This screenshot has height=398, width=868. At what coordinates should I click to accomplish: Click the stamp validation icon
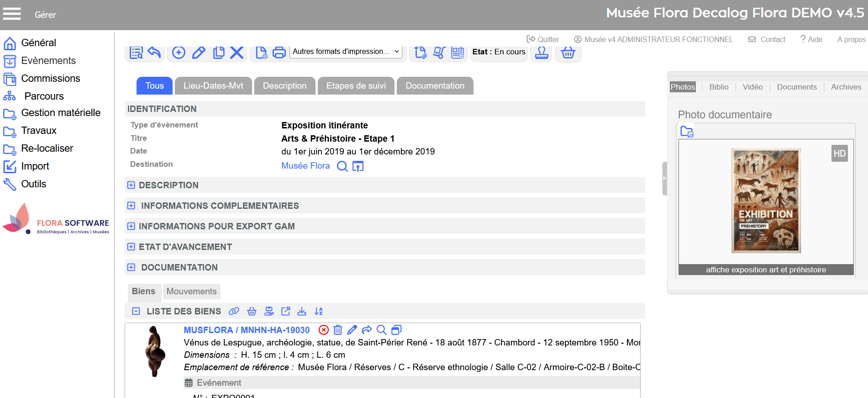click(542, 53)
